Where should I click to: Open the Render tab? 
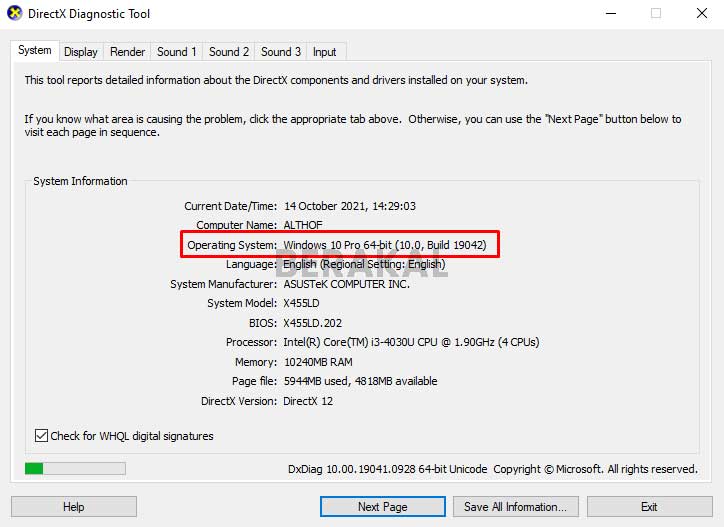(127, 52)
